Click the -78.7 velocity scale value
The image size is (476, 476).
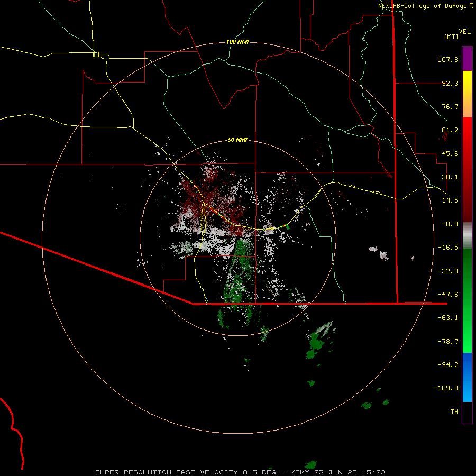tap(448, 342)
